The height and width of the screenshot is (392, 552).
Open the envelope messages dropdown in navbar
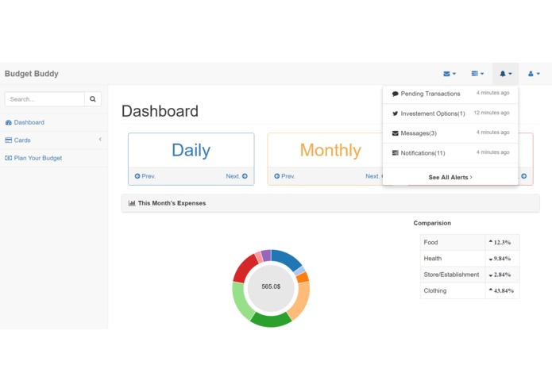(x=450, y=74)
